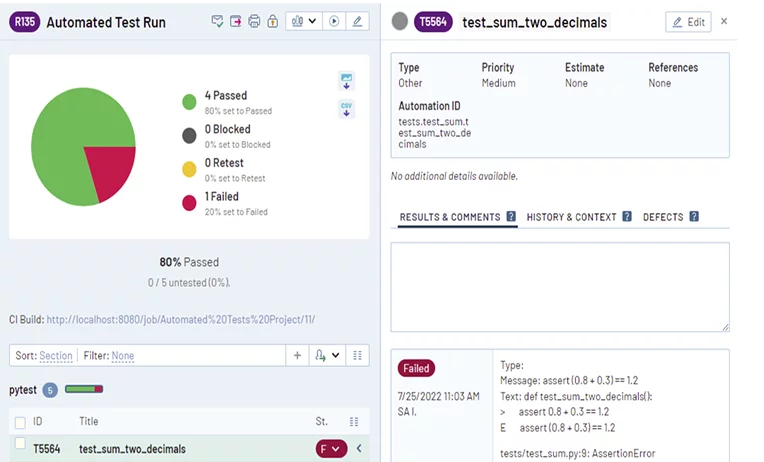Click the Edit button for test T5564

pyautogui.click(x=688, y=22)
